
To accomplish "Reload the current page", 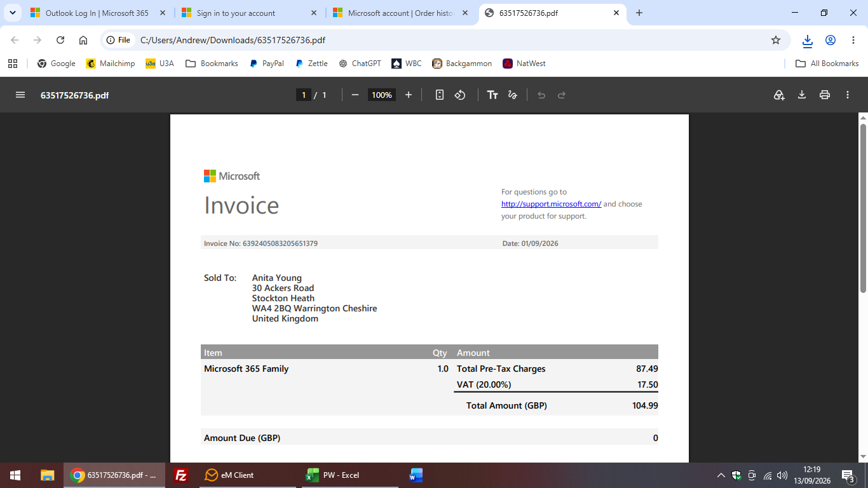I will coord(60,40).
